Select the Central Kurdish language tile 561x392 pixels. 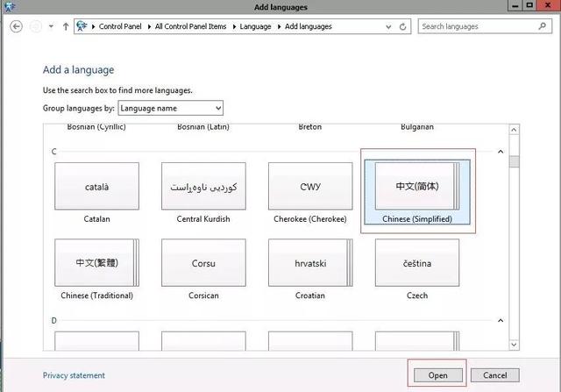pos(203,187)
